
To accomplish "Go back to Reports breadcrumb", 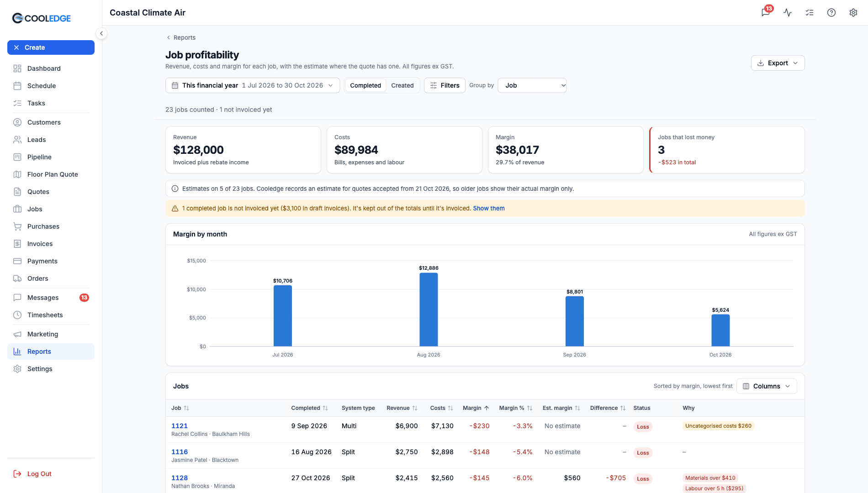I will [181, 37].
